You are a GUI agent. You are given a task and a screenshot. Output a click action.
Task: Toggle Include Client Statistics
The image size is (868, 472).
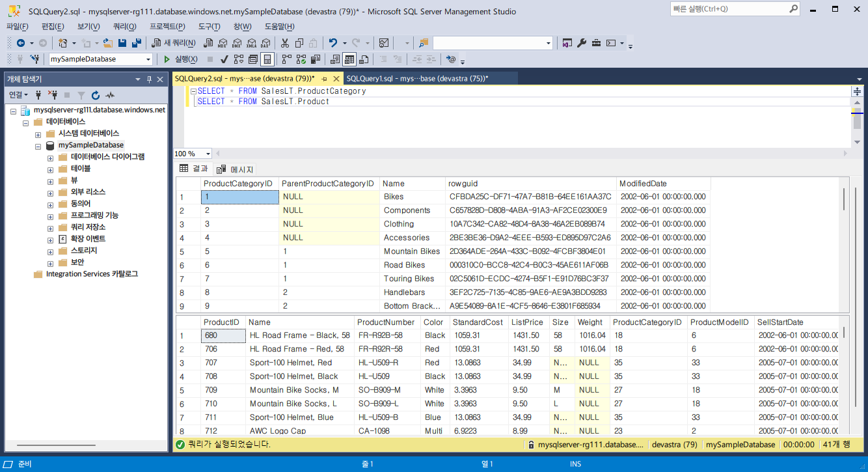(316, 59)
